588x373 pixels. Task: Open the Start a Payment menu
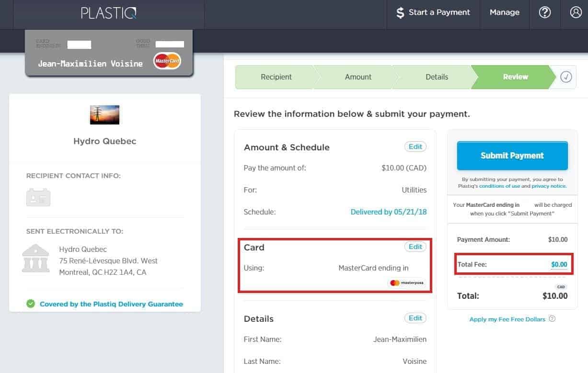(x=433, y=13)
